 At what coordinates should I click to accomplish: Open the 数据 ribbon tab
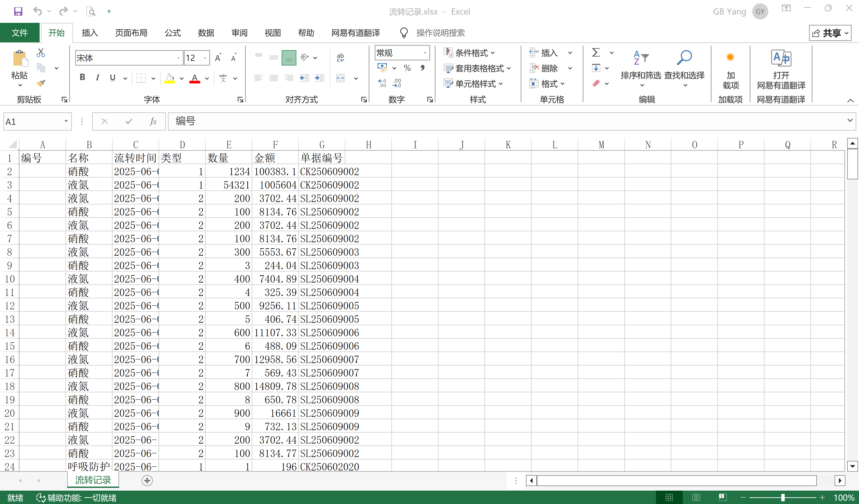coord(206,33)
